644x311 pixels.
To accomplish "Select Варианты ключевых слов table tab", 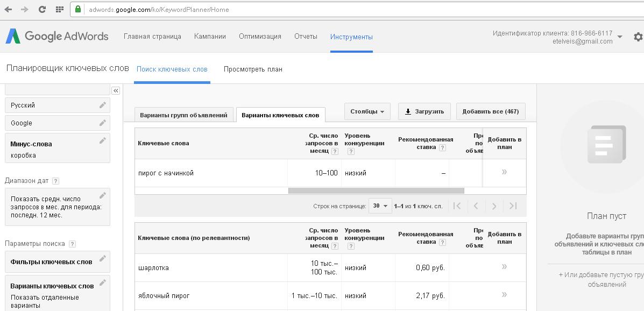I will tap(280, 115).
